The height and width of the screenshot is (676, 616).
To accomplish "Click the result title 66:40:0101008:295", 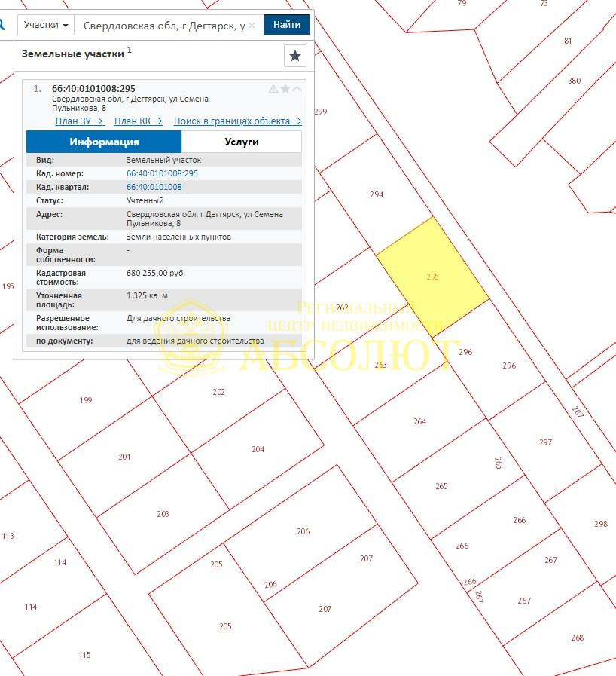I will [93, 89].
